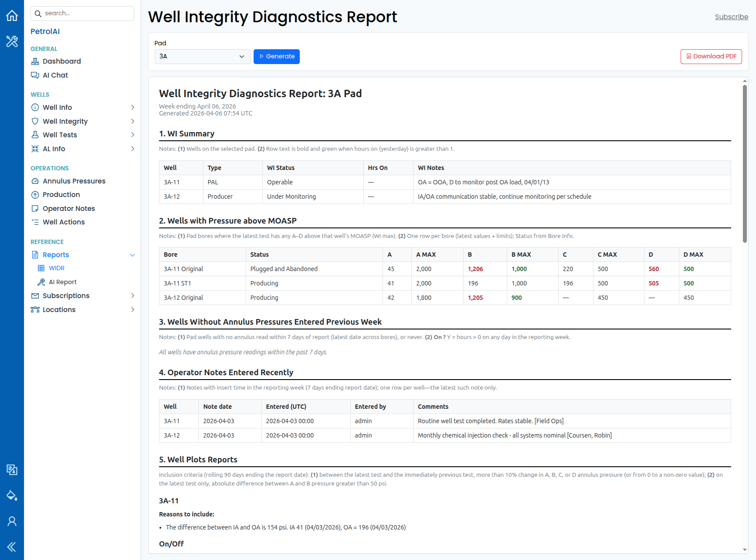Viewport: 756px width, 560px height.
Task: Click the 'Plugged and Abandoned' status cell
Action: tap(314, 269)
